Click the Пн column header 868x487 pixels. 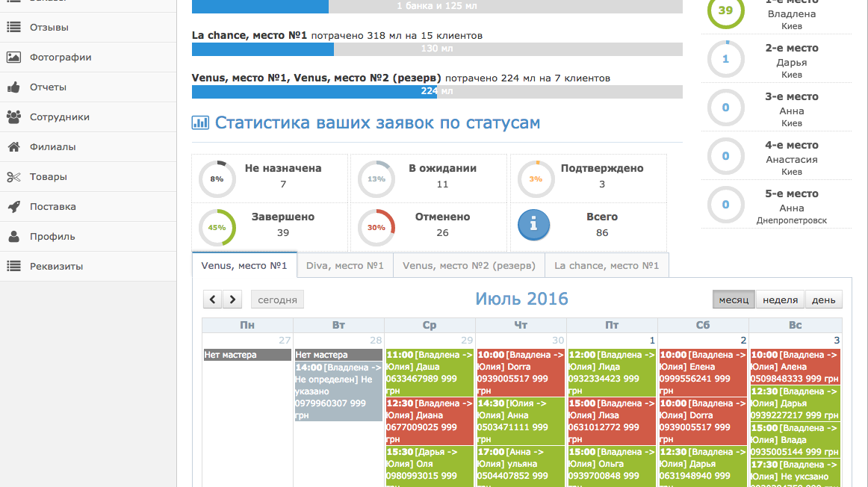pos(247,325)
